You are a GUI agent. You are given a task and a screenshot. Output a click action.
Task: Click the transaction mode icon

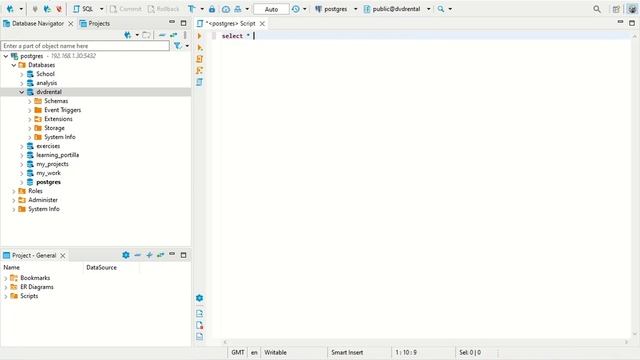191,9
